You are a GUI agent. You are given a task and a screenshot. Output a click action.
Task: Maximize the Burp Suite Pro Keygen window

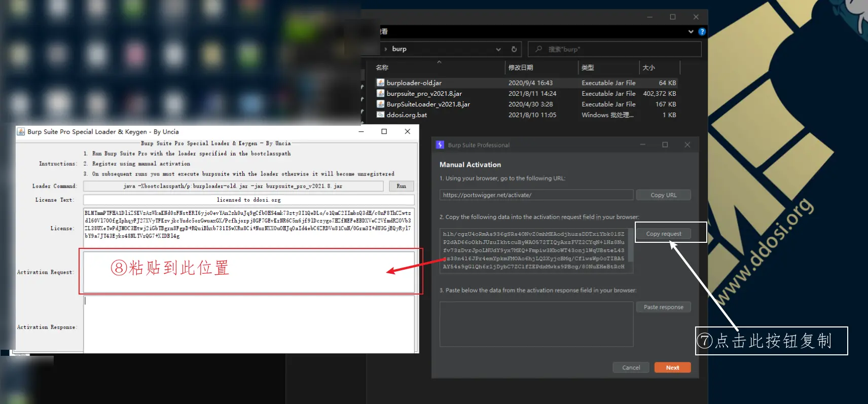384,131
